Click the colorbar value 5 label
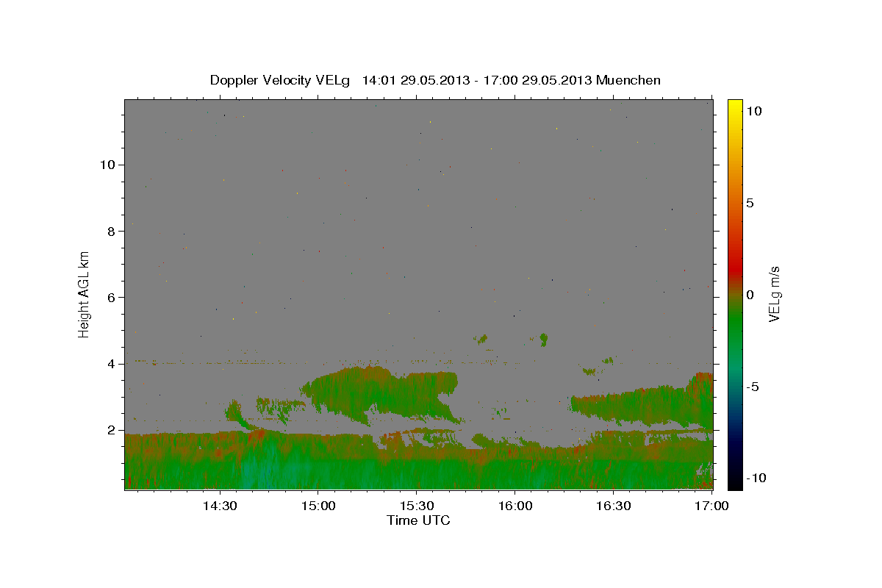The image size is (882, 588). (750, 203)
